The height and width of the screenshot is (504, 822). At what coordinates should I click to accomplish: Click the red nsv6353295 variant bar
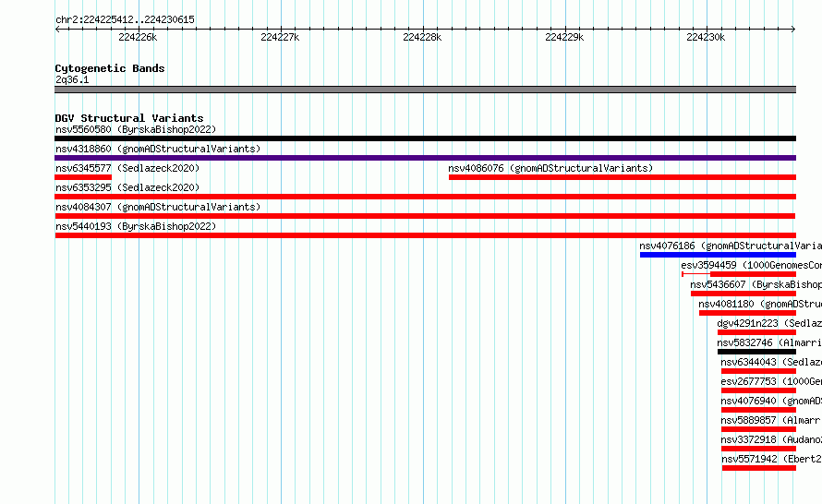(425, 197)
